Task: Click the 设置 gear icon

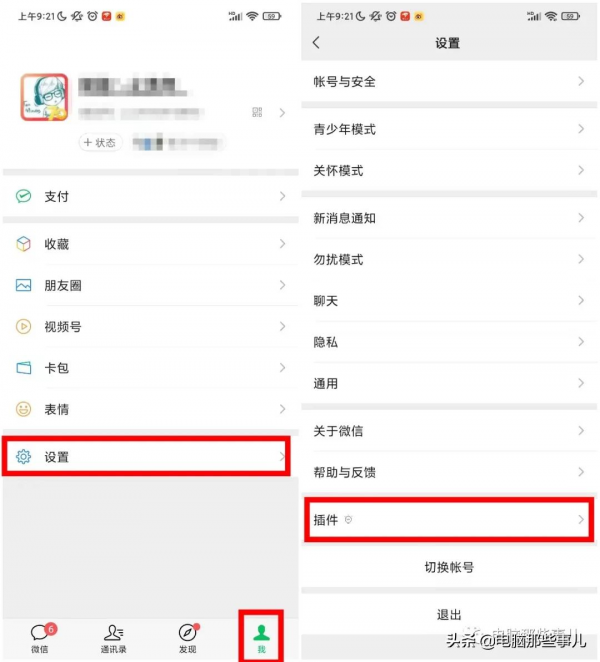Action: click(23, 456)
